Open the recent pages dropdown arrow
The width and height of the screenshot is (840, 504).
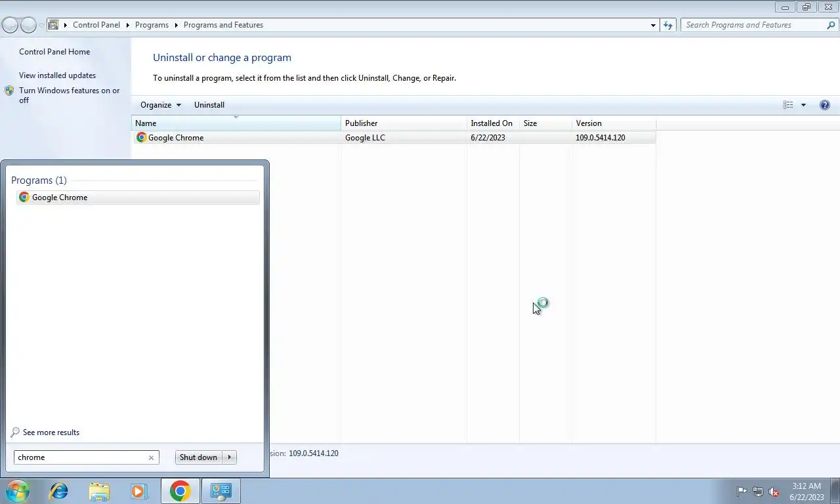click(41, 25)
